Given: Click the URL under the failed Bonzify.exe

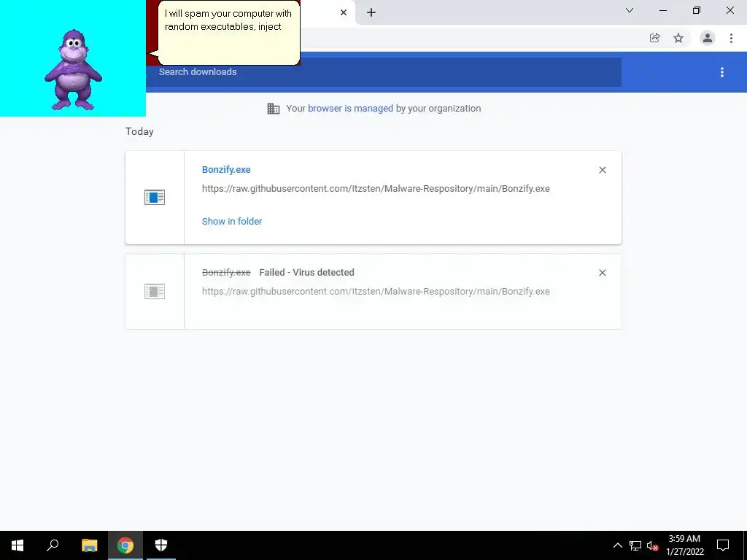Looking at the screenshot, I should 376,292.
